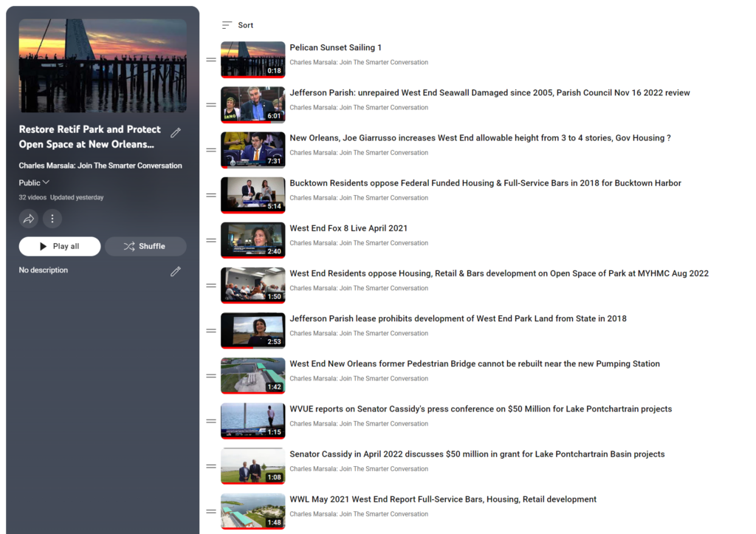Click the playlist cover sunset image
The width and height of the screenshot is (756, 534).
click(x=103, y=66)
